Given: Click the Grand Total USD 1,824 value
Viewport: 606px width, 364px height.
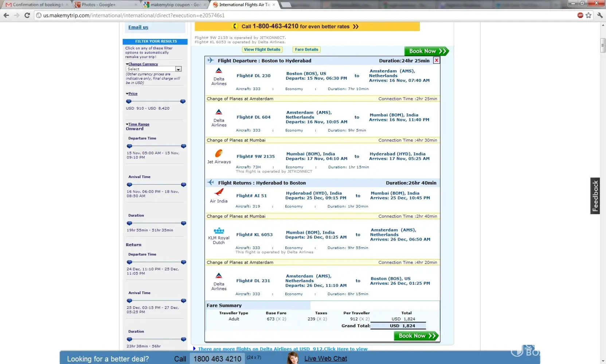Looking at the screenshot, I should point(402,326).
